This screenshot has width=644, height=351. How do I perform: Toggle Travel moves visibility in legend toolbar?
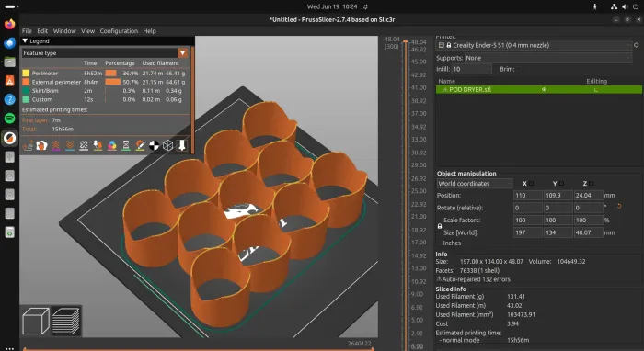click(x=28, y=145)
